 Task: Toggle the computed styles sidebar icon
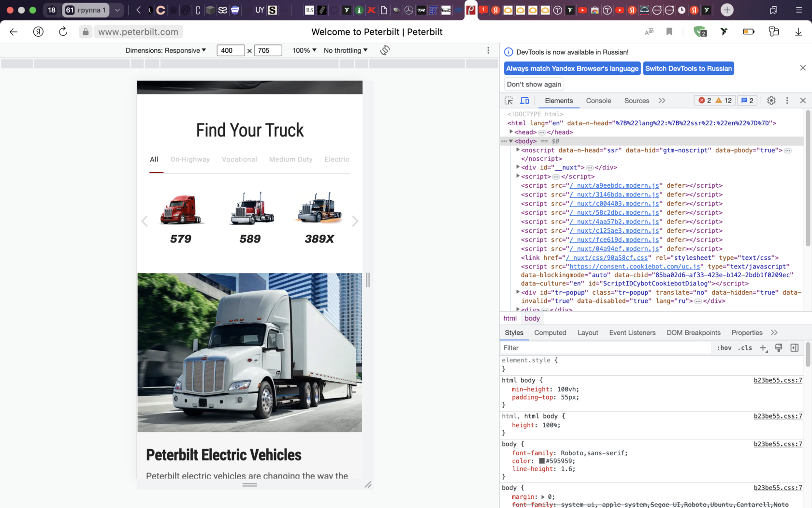tap(794, 348)
